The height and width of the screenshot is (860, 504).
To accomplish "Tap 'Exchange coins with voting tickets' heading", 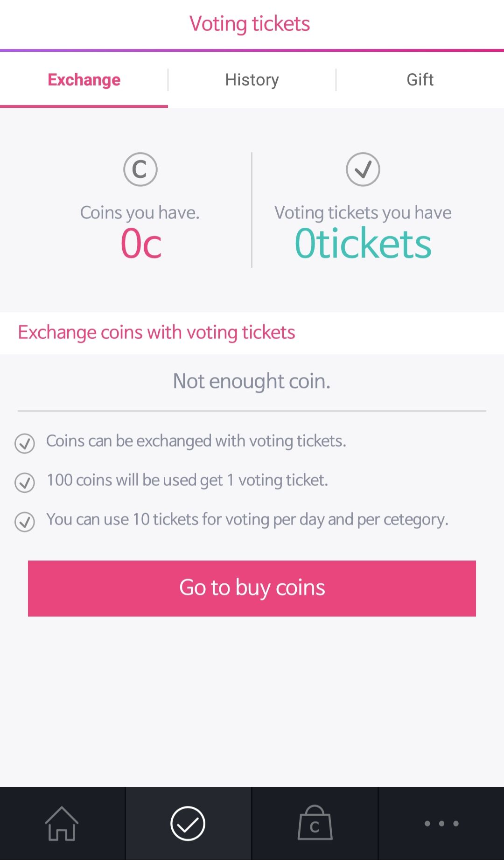I will tap(156, 333).
